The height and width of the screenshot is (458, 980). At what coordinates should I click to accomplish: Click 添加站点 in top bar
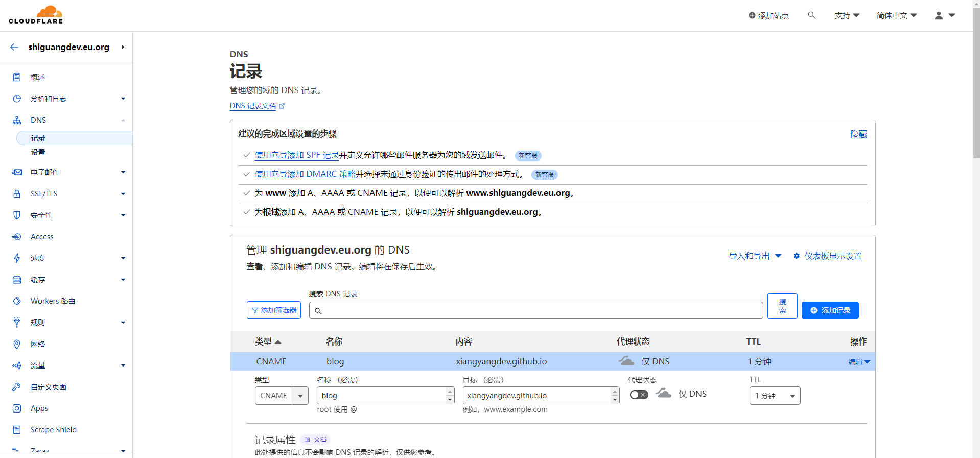coord(768,15)
